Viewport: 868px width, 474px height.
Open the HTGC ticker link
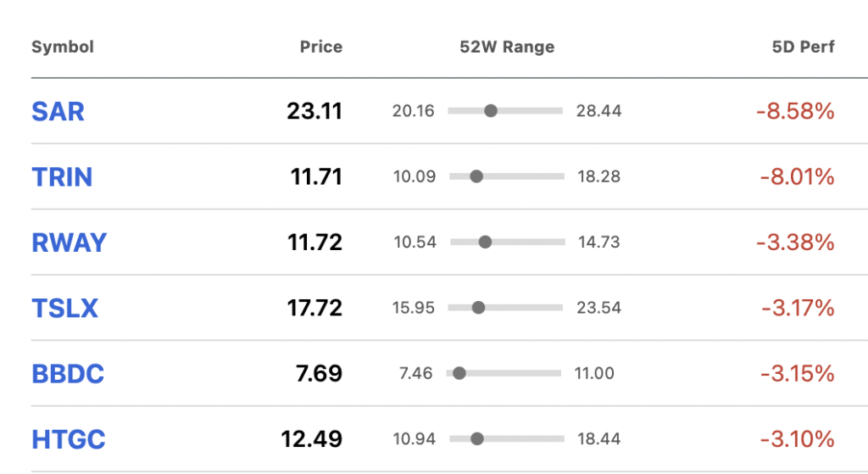69,440
